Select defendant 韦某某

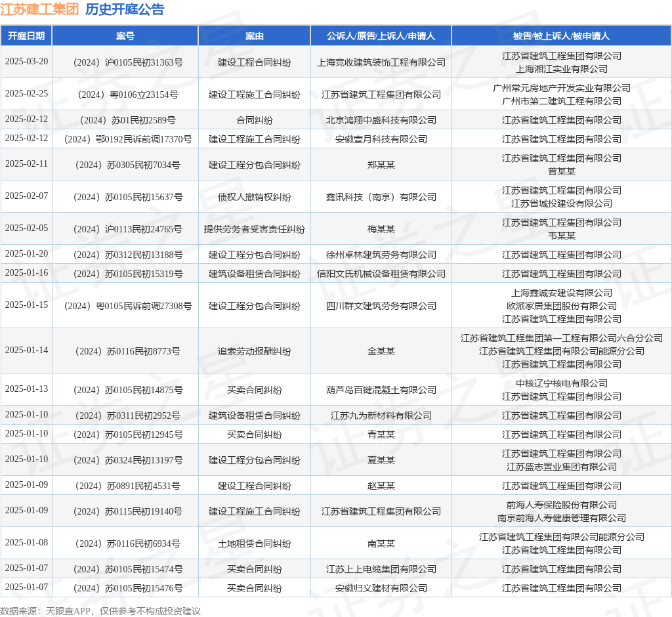[562, 236]
